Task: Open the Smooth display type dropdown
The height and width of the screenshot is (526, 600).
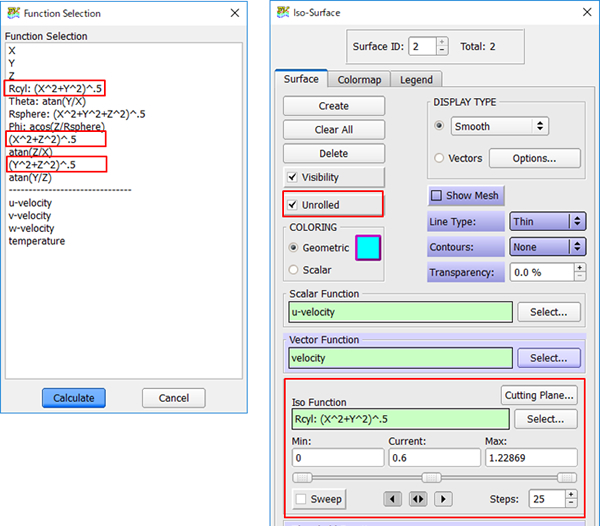Action: click(x=499, y=126)
